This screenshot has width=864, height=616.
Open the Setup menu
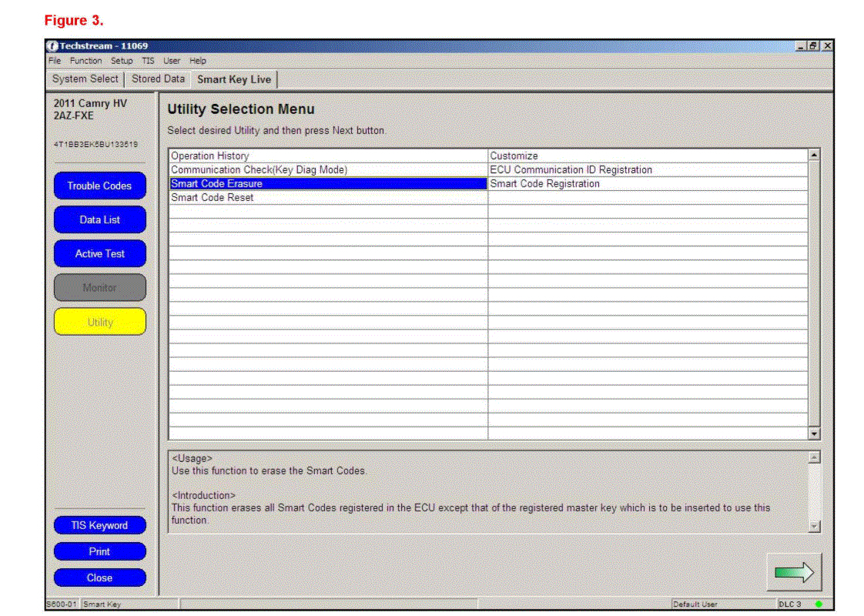pyautogui.click(x=122, y=61)
